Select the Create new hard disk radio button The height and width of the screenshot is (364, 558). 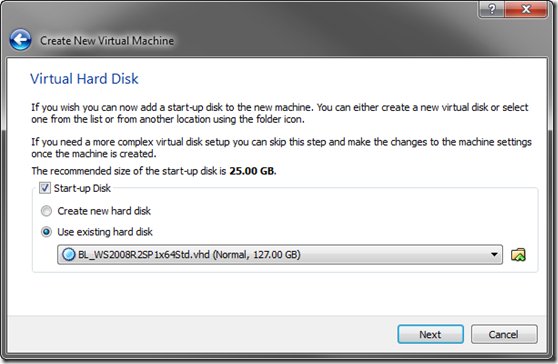pos(46,211)
